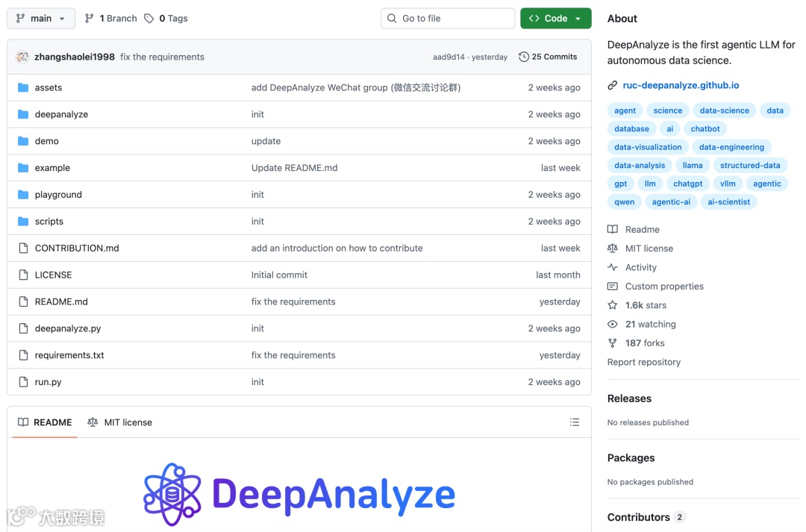Click the scale icon on MIT license tab
The image size is (806, 532).
(x=93, y=422)
